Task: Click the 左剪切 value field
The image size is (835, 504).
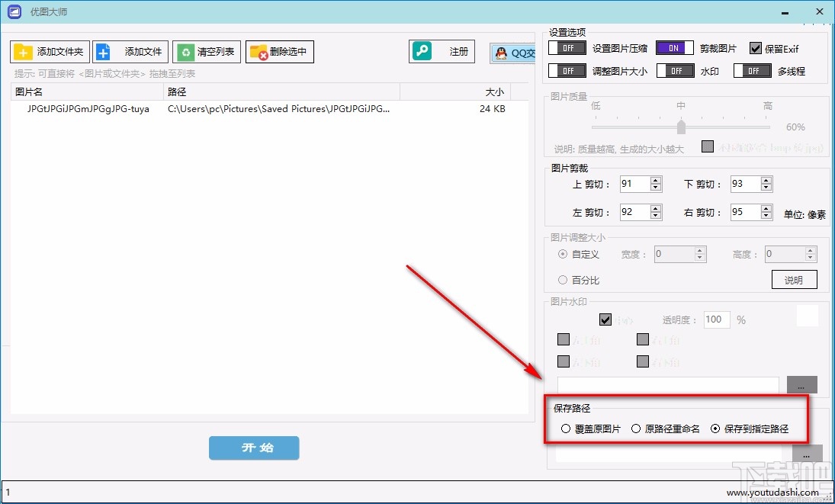Action: click(x=635, y=212)
